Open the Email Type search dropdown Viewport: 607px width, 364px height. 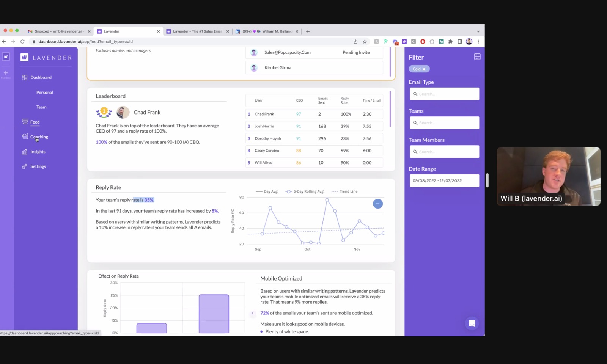[444, 94]
